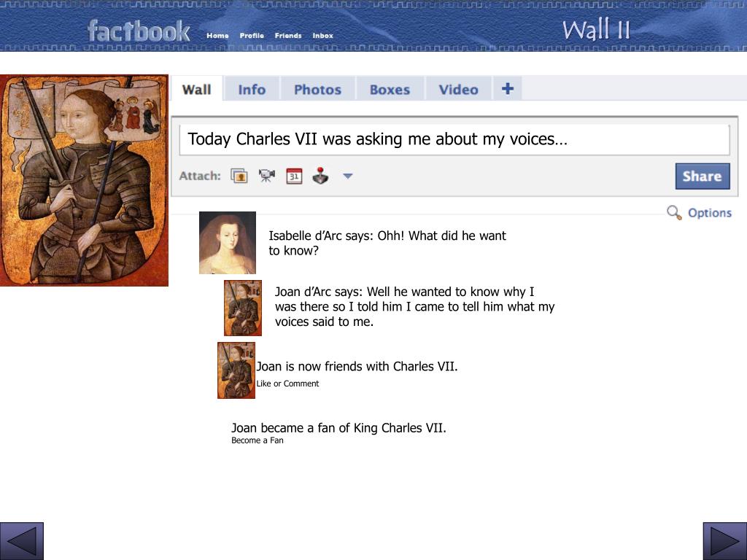Attach an event using the calendar icon
This screenshot has width=747, height=560.
click(294, 176)
